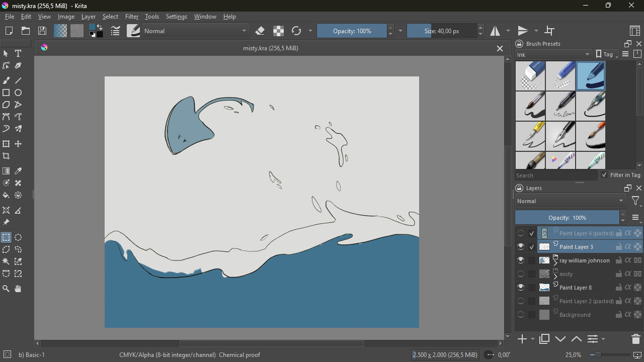Open the Ink brush tag dropdown

coord(553,55)
